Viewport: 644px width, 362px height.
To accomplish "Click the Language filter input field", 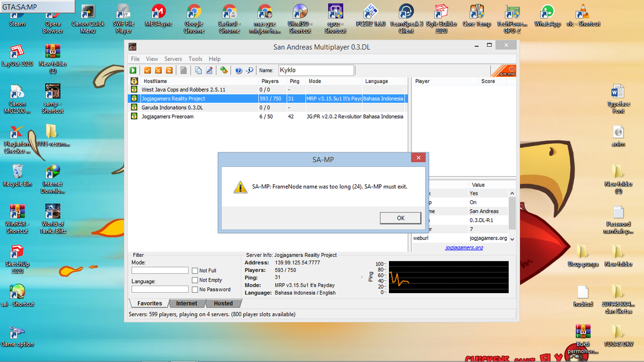I will pyautogui.click(x=160, y=289).
